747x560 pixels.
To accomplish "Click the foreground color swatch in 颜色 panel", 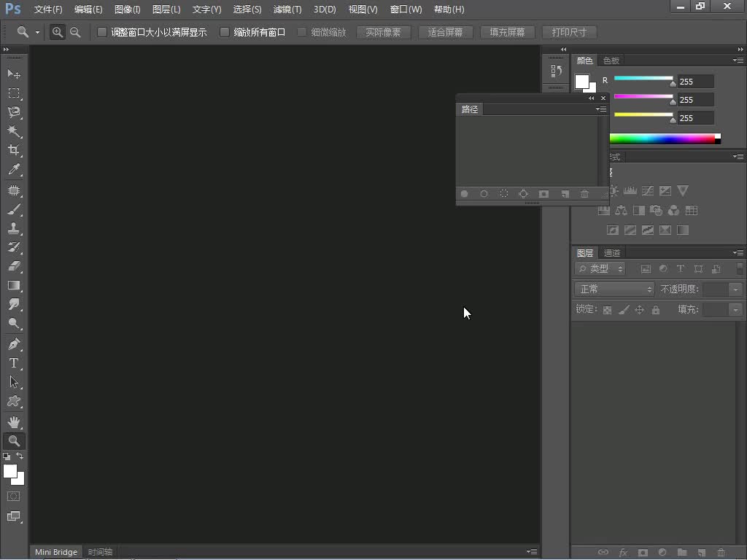I will point(581,82).
